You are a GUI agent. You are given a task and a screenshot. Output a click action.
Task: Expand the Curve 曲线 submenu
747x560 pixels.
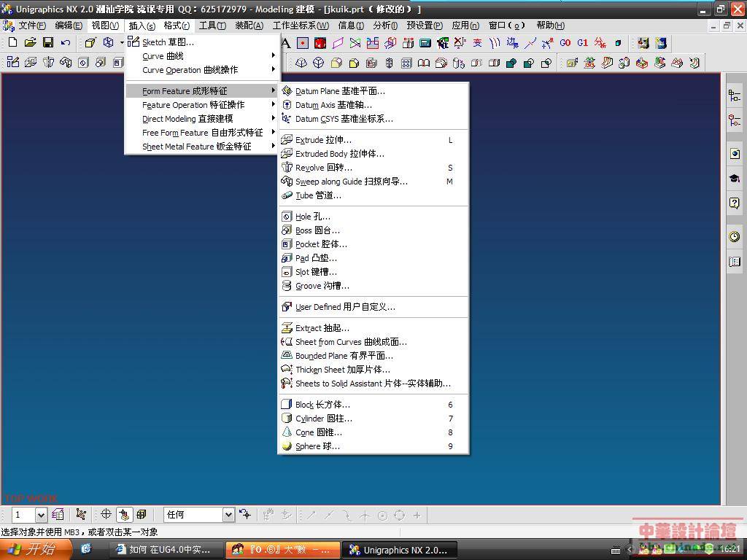click(203, 56)
